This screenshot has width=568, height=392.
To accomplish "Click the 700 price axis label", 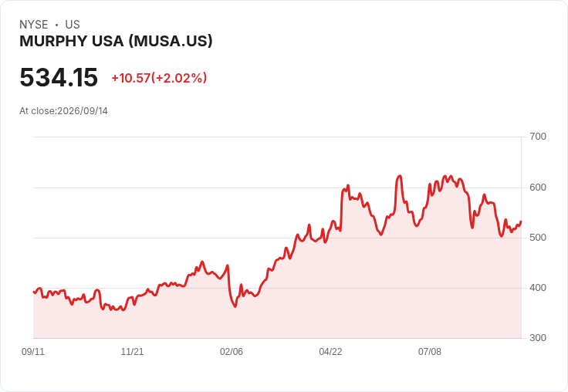I will tap(538, 137).
